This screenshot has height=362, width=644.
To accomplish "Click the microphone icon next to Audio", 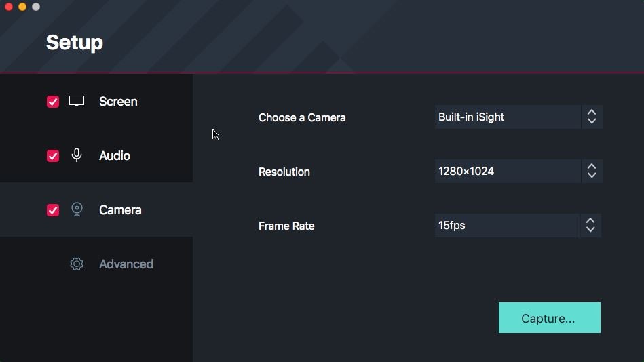I will [x=77, y=155].
